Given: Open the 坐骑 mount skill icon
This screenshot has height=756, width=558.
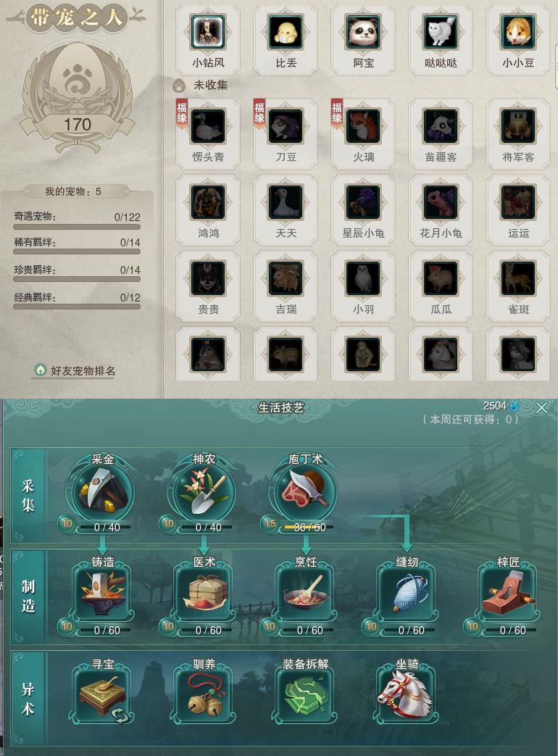Looking at the screenshot, I should click(407, 696).
